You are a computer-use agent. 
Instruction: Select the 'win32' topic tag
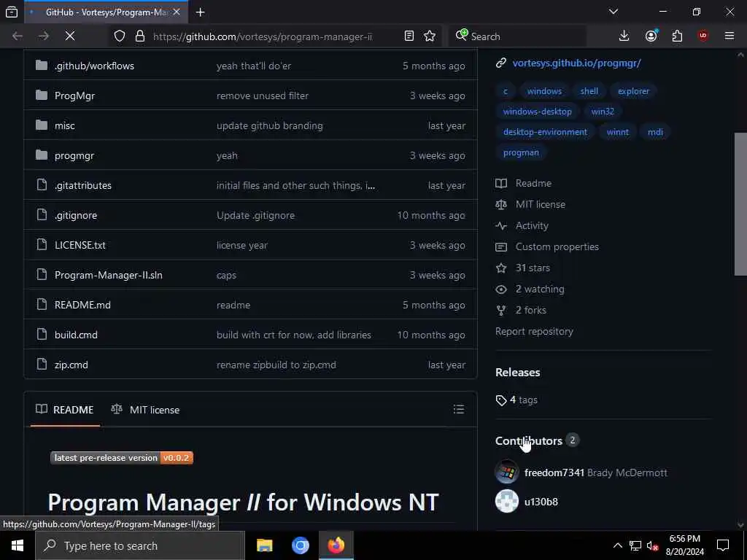(x=603, y=112)
